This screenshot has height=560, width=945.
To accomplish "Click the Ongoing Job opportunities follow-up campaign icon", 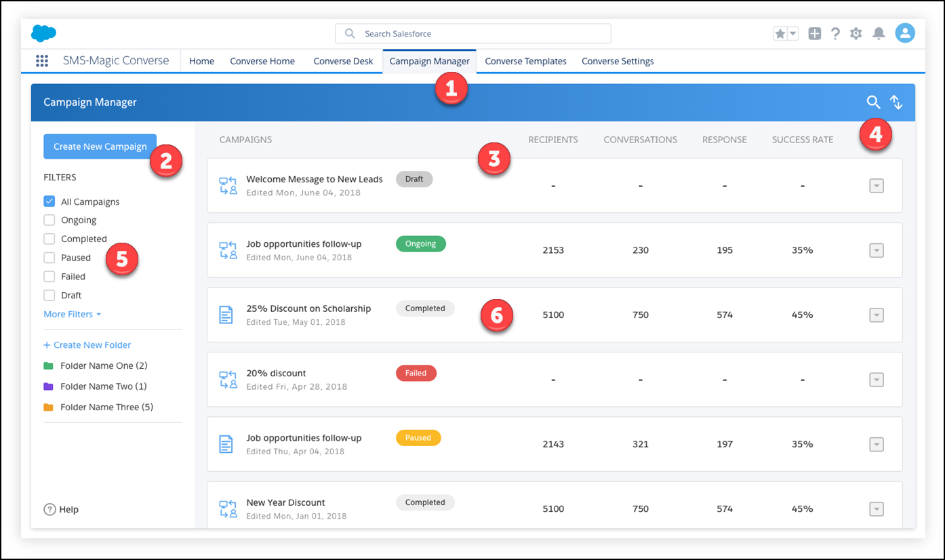I will [x=228, y=250].
